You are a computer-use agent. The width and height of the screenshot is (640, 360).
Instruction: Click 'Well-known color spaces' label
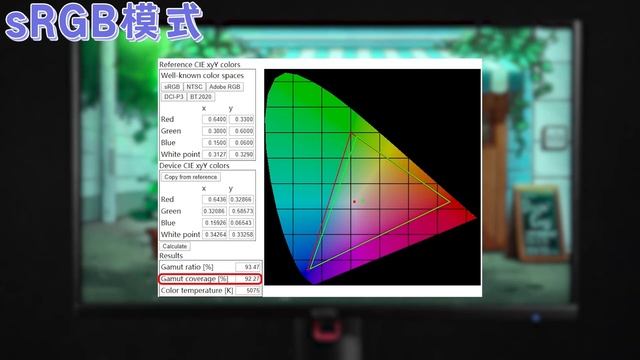tap(202, 76)
